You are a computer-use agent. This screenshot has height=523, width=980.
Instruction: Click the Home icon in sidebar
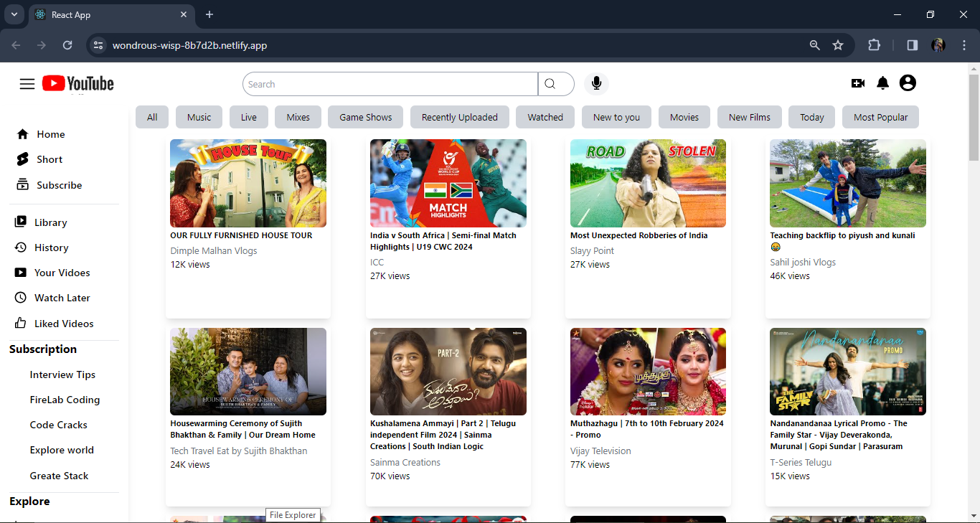pos(22,134)
